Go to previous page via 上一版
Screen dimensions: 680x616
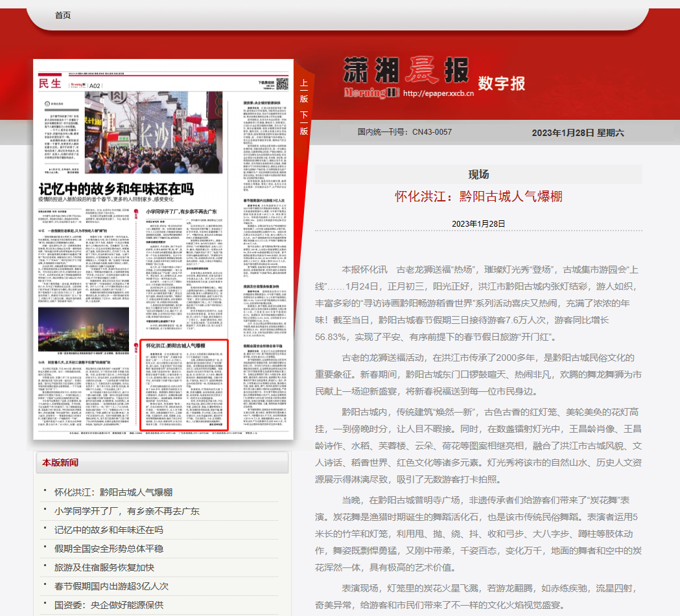304,91
